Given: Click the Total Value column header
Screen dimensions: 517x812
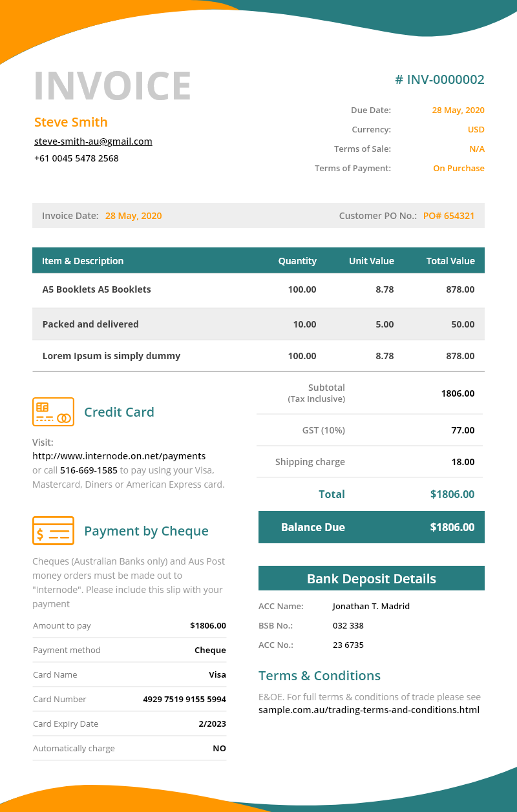Looking at the screenshot, I should click(x=450, y=261).
